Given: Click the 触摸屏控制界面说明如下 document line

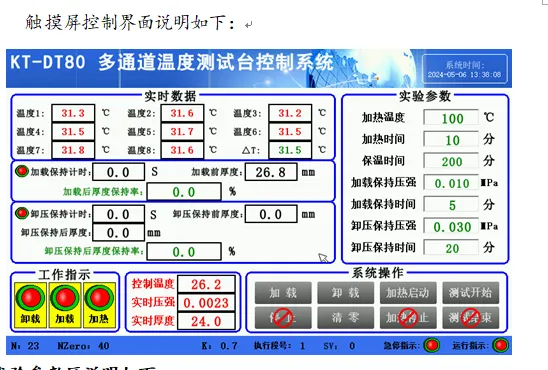Looking at the screenshot, I should (x=130, y=23).
